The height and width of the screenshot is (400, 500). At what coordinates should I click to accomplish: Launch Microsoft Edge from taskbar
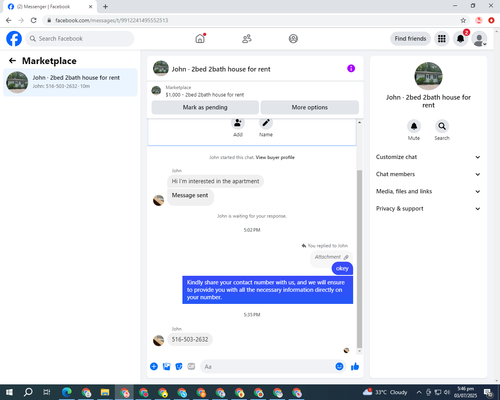pyautogui.click(x=67, y=392)
